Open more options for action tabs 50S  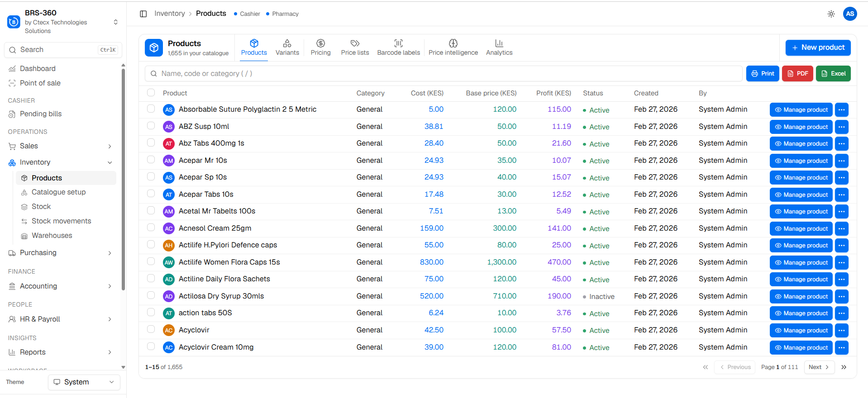pos(842,313)
